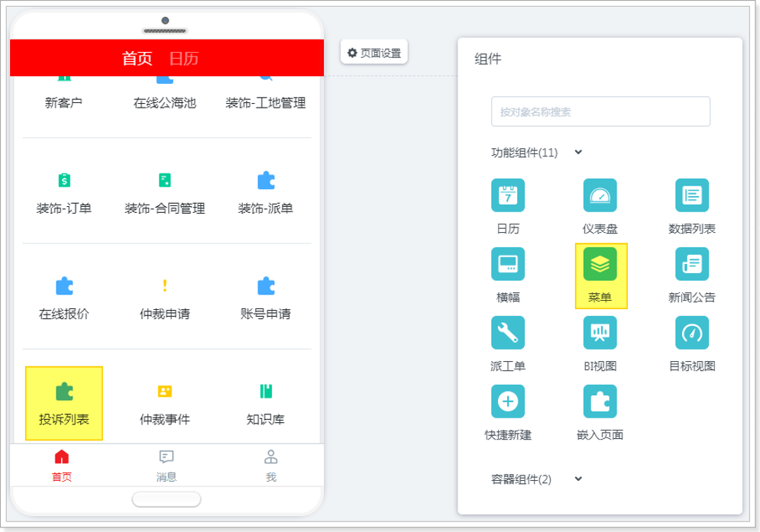Expand the 容器组件(2) section
This screenshot has height=532, width=760.
click(x=578, y=479)
